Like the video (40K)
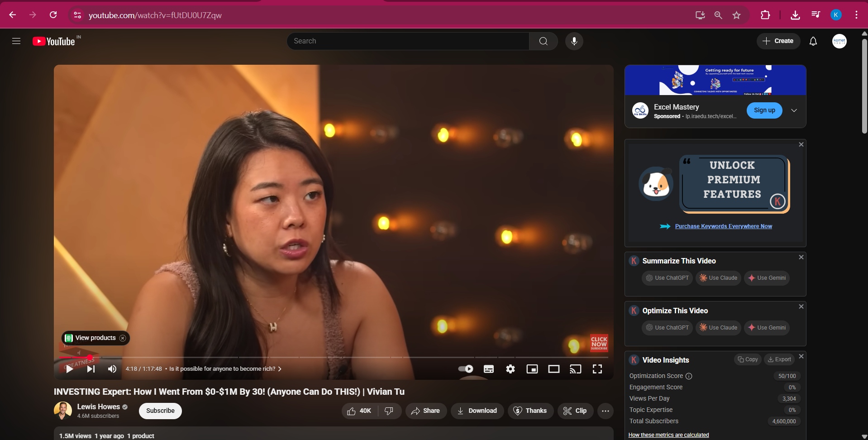The image size is (868, 440). 360,411
